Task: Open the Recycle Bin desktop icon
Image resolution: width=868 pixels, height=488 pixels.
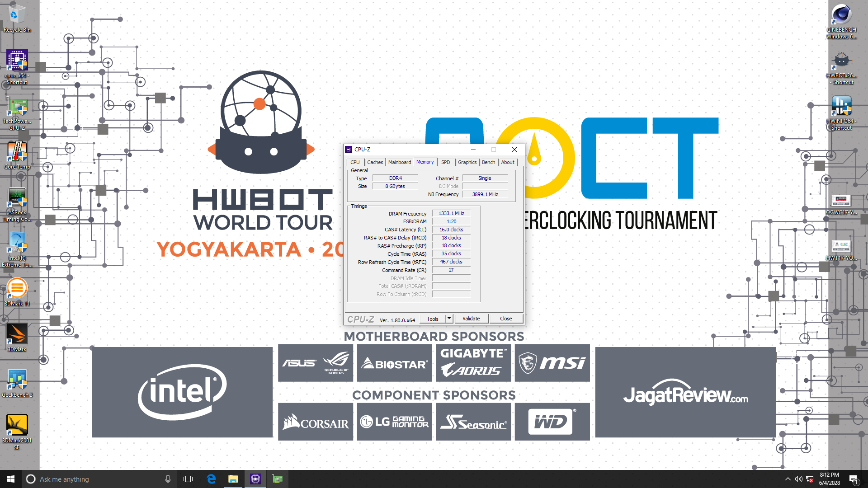Action: click(17, 18)
